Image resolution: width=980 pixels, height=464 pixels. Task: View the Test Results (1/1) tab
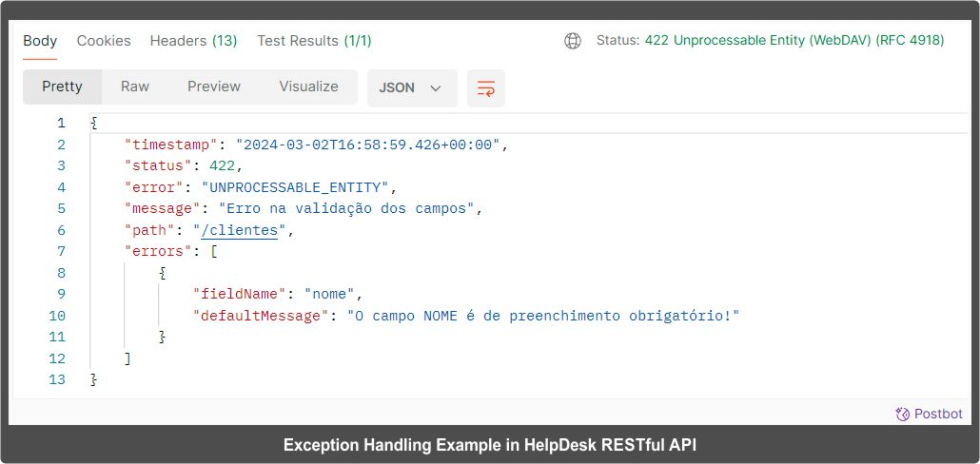[314, 41]
